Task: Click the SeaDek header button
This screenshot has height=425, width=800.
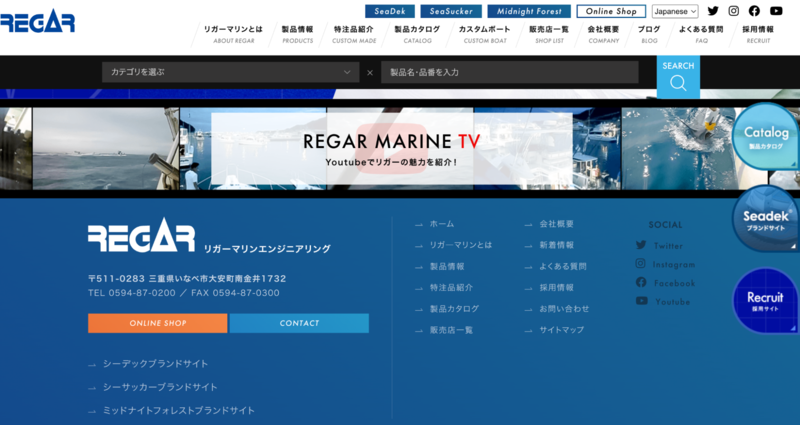Action: click(390, 11)
